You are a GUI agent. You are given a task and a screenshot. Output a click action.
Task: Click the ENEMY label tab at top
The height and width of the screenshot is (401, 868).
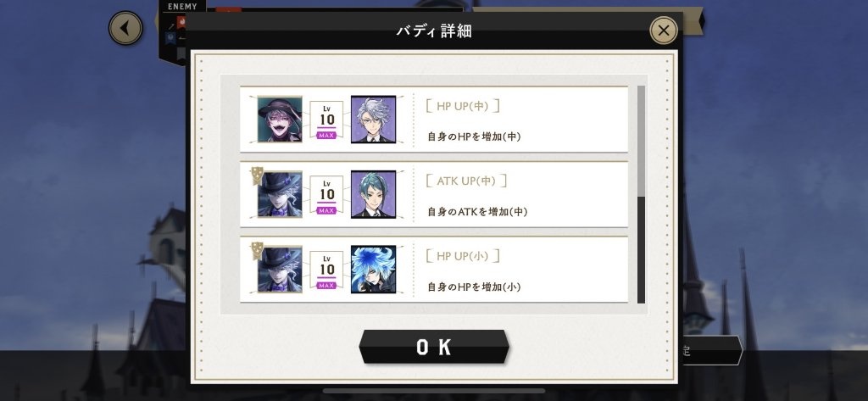[182, 7]
